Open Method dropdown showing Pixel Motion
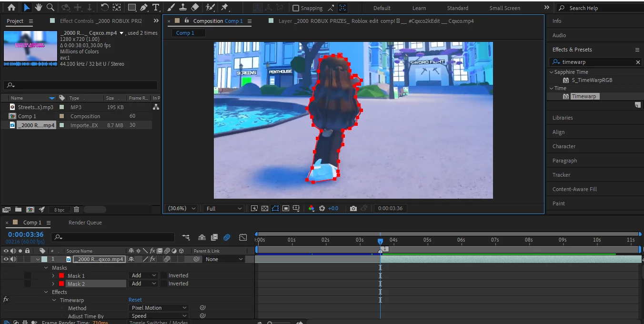Viewport: 644px width, 324px height. (159, 308)
